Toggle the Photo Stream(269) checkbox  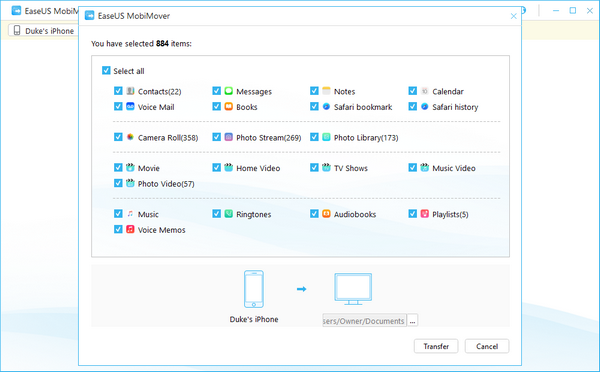tap(217, 137)
